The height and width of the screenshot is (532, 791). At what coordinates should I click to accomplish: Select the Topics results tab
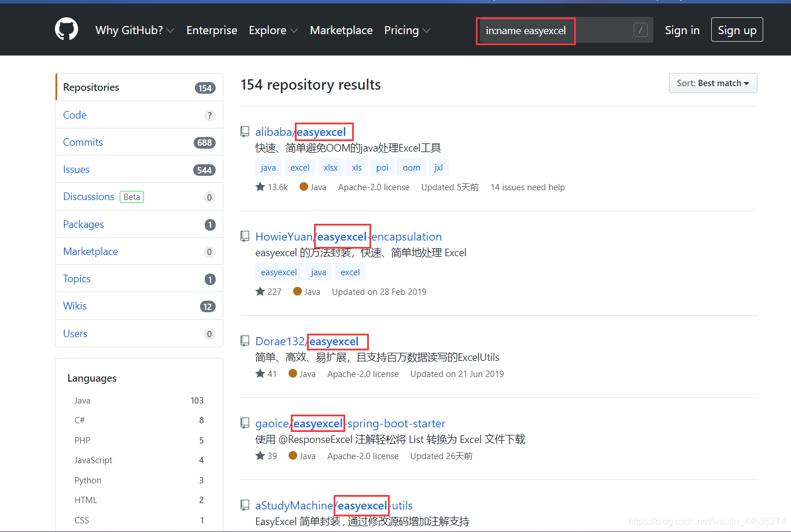139,279
